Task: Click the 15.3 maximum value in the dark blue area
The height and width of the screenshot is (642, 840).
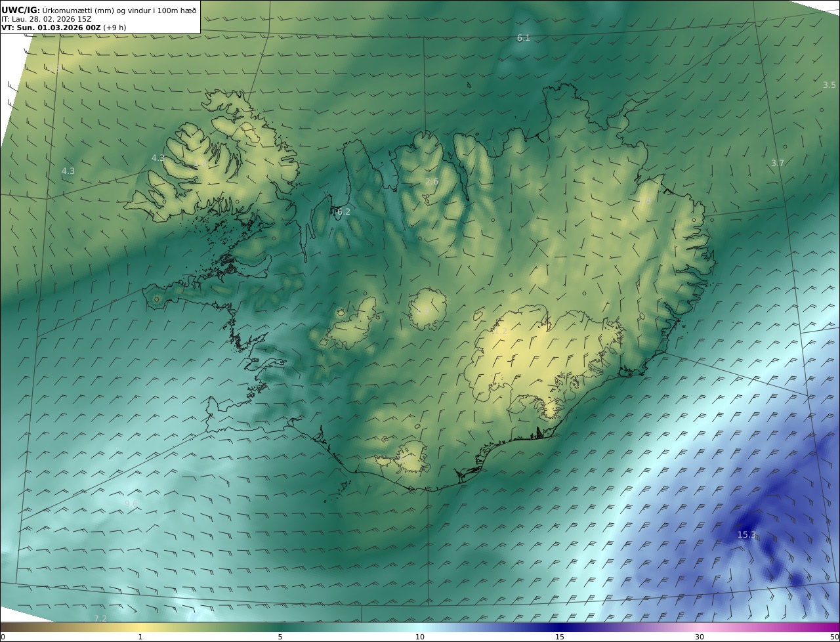Action: (x=746, y=535)
